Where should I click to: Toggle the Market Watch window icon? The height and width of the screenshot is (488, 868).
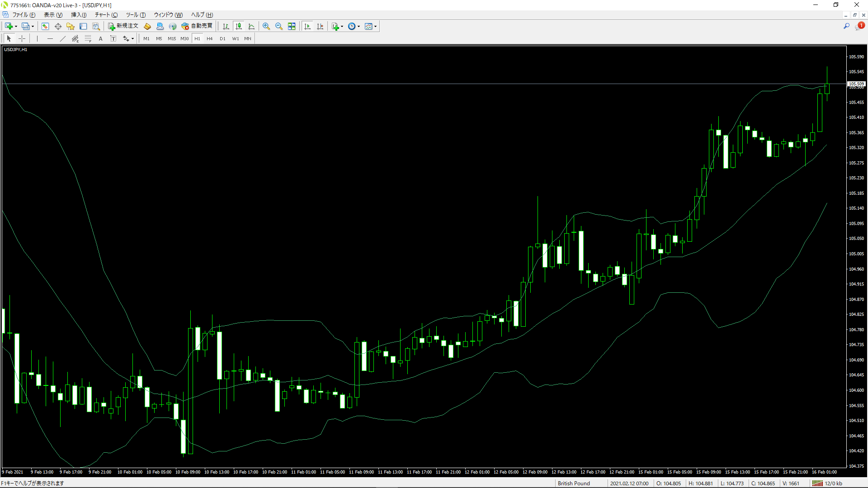(x=45, y=26)
